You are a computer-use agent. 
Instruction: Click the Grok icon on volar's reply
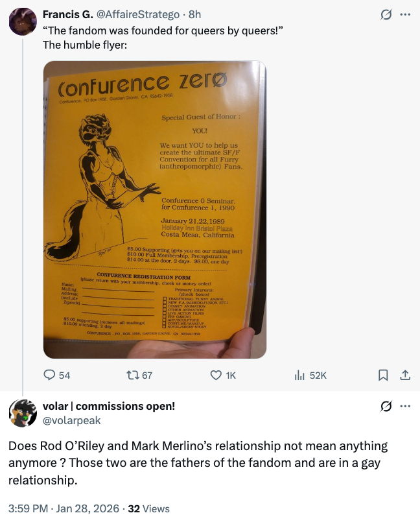click(386, 407)
